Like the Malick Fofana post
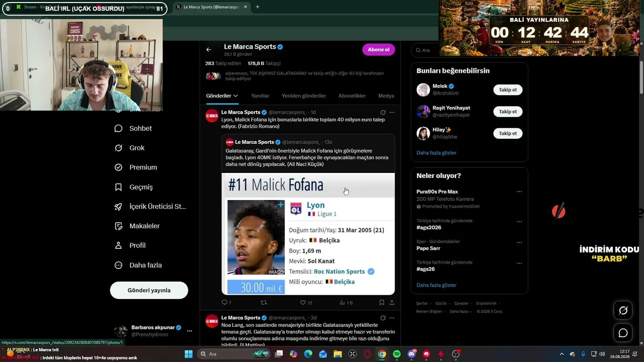 pyautogui.click(x=306, y=303)
